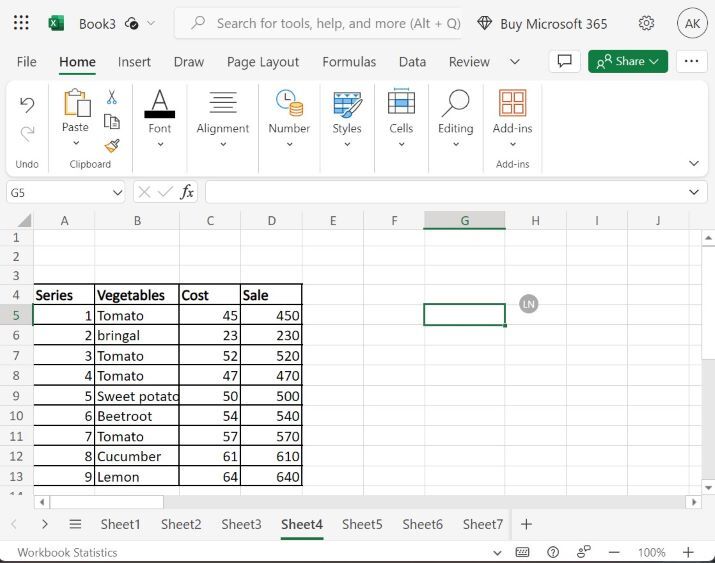
Task: Go to next sheet tabs arrow
Action: coord(44,524)
